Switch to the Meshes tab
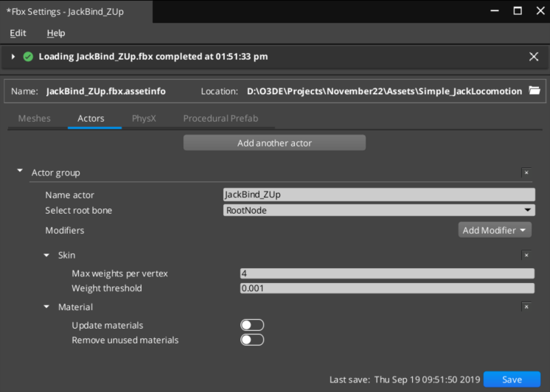 [34, 118]
